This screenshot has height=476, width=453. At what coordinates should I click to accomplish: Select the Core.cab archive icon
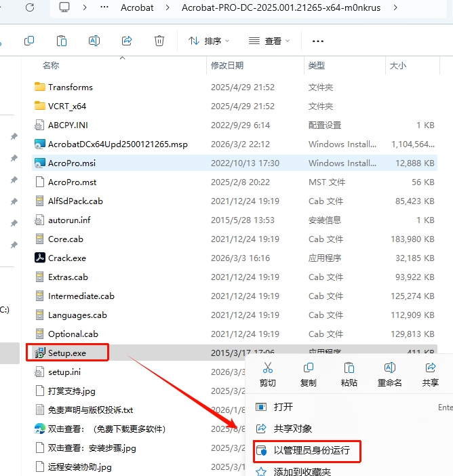click(39, 239)
